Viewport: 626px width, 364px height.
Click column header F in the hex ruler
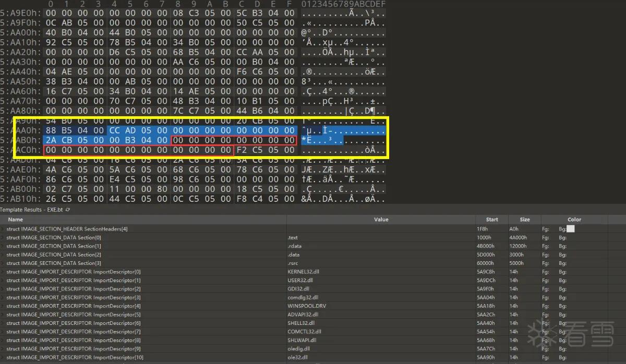tap(290, 4)
